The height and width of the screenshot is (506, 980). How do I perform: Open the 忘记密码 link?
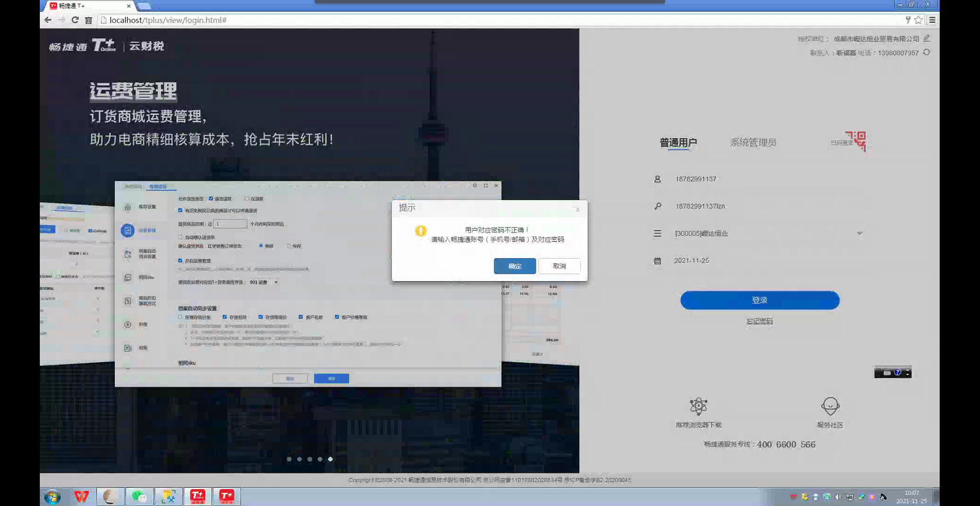[x=759, y=321]
